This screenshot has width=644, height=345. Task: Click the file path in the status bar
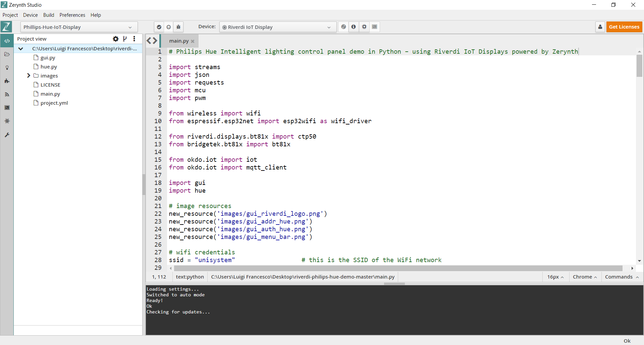coord(303,277)
